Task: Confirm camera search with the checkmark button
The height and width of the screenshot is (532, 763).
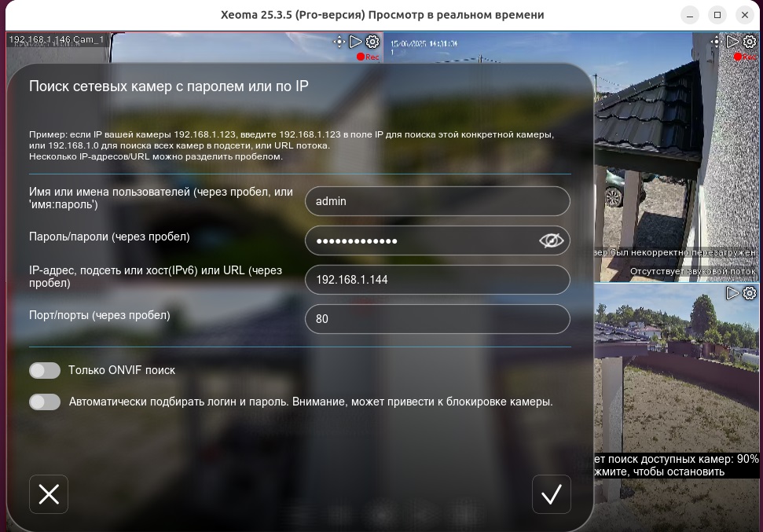Action: point(551,494)
